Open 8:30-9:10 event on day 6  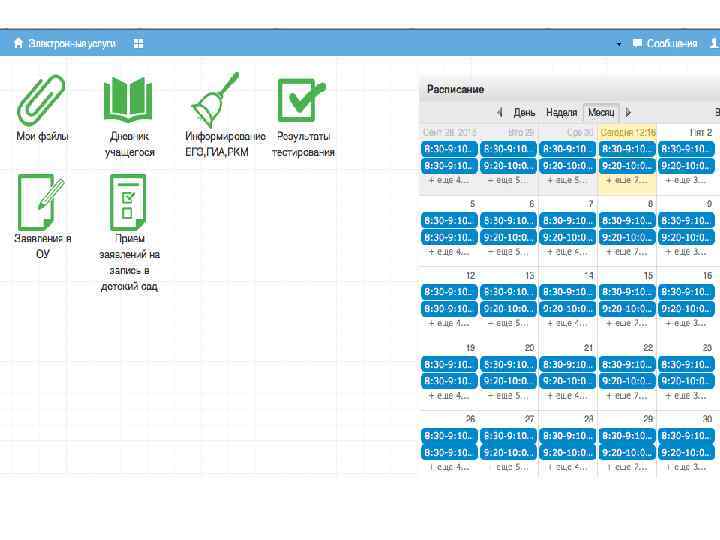pos(508,220)
